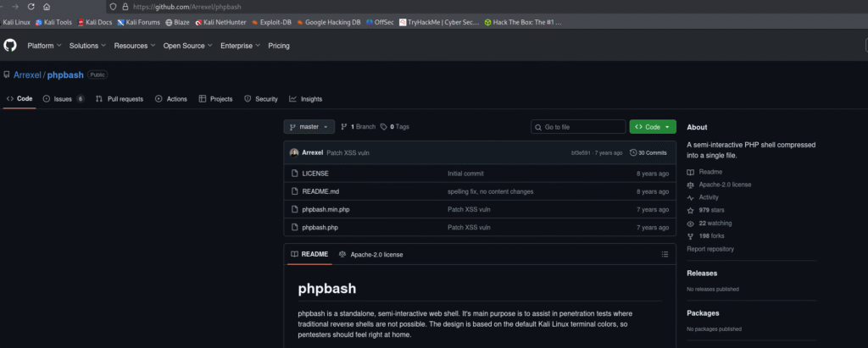868x348 pixels.
Task: Open README outline list icon
Action: pos(665,254)
